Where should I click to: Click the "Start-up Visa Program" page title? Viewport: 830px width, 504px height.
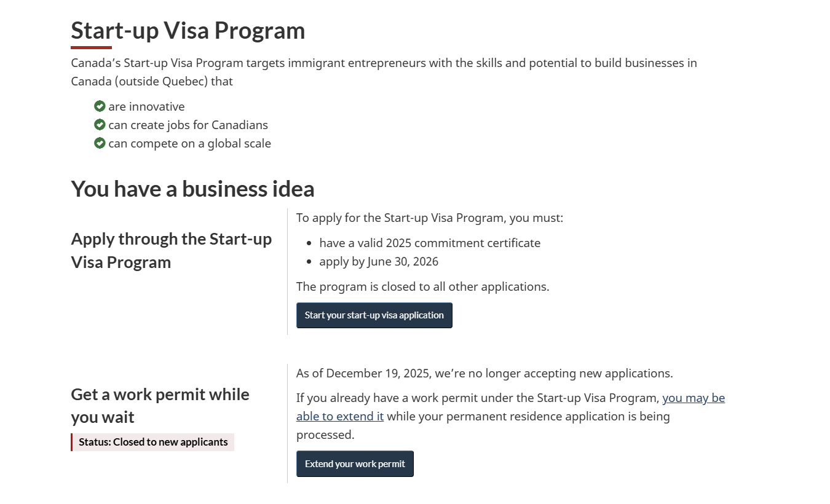(188, 31)
